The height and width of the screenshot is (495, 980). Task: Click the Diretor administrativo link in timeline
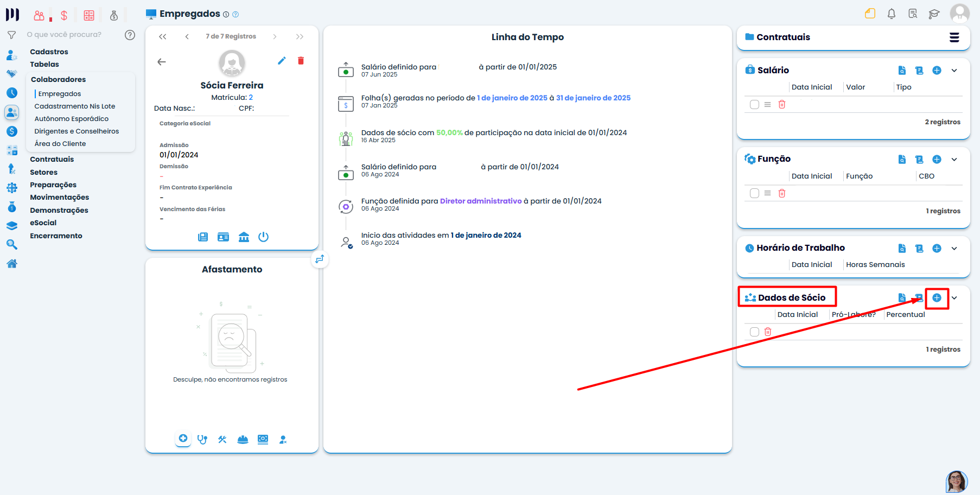[481, 201]
